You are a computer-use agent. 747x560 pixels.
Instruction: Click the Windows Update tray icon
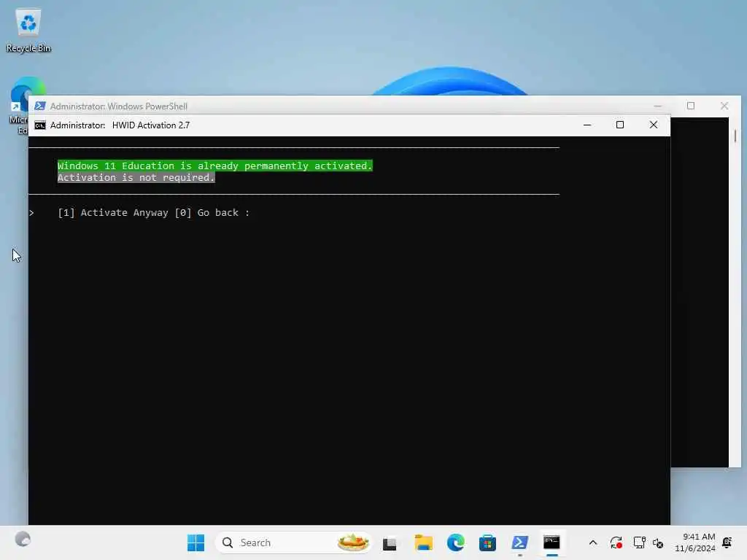click(x=616, y=542)
